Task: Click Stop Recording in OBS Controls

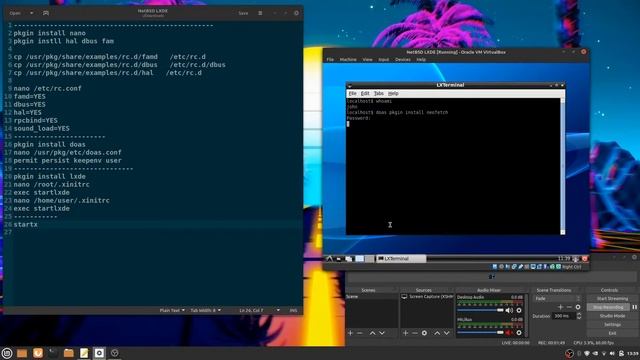Action: point(608,307)
